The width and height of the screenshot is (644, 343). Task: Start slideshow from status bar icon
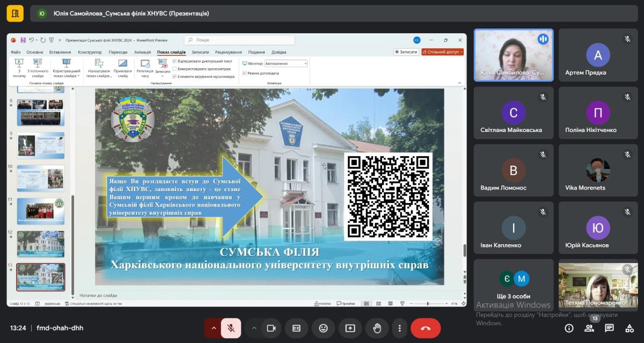coord(402,304)
